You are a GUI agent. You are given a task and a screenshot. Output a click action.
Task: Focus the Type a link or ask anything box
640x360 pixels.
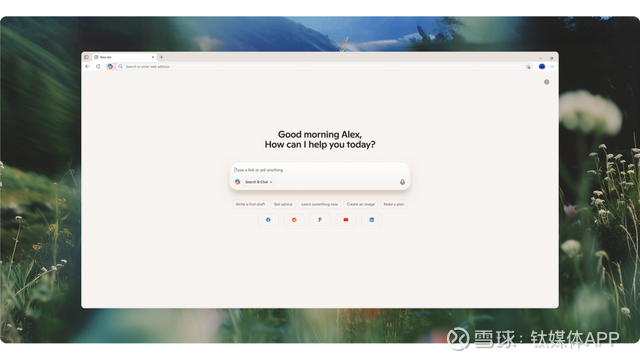click(320, 170)
